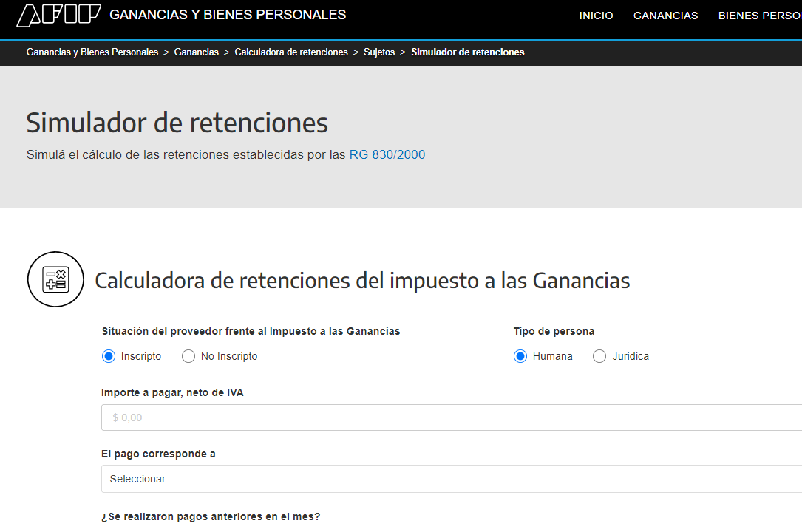Open Calculadora de retenciones breadcrumb
The image size is (802, 532).
click(x=291, y=52)
